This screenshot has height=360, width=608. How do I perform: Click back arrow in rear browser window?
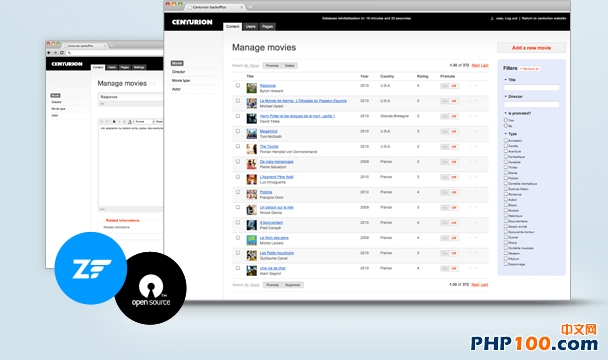(x=49, y=52)
